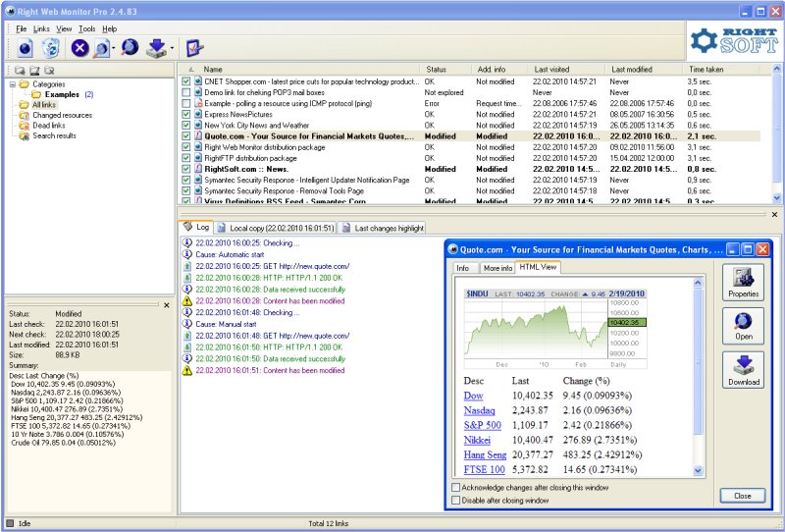Click the magnifier over globe check-all icon
The image size is (785, 532).
pos(130,47)
